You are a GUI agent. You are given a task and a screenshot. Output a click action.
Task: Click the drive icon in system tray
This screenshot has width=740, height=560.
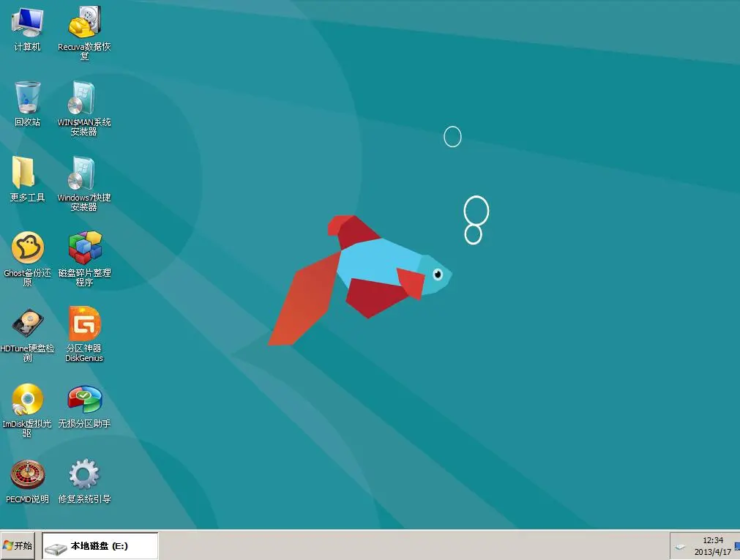[x=681, y=547]
